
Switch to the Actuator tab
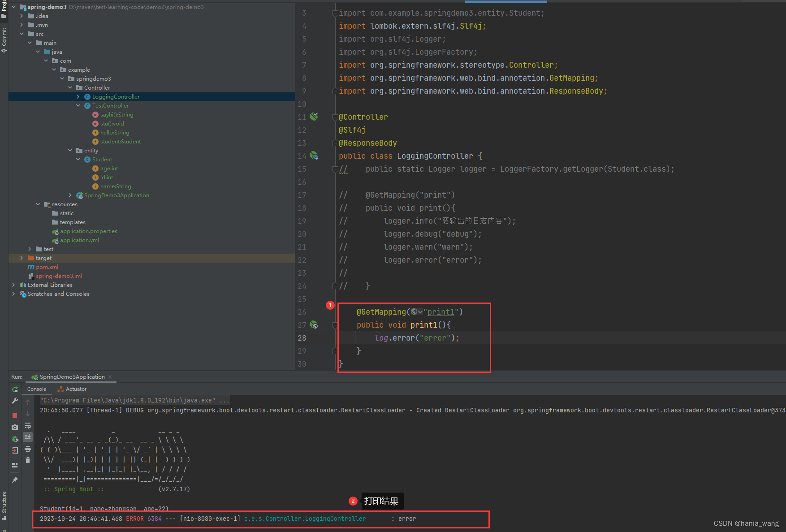pos(72,389)
